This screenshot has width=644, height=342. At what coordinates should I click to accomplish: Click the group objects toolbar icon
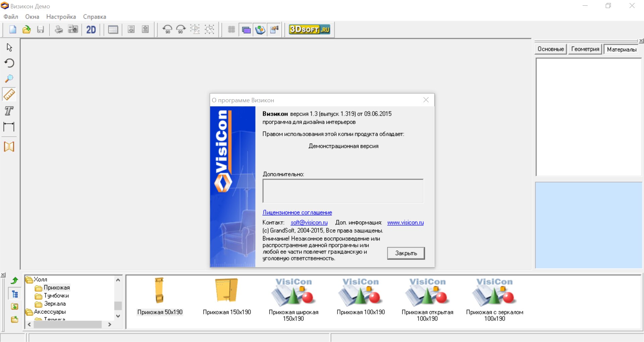195,30
